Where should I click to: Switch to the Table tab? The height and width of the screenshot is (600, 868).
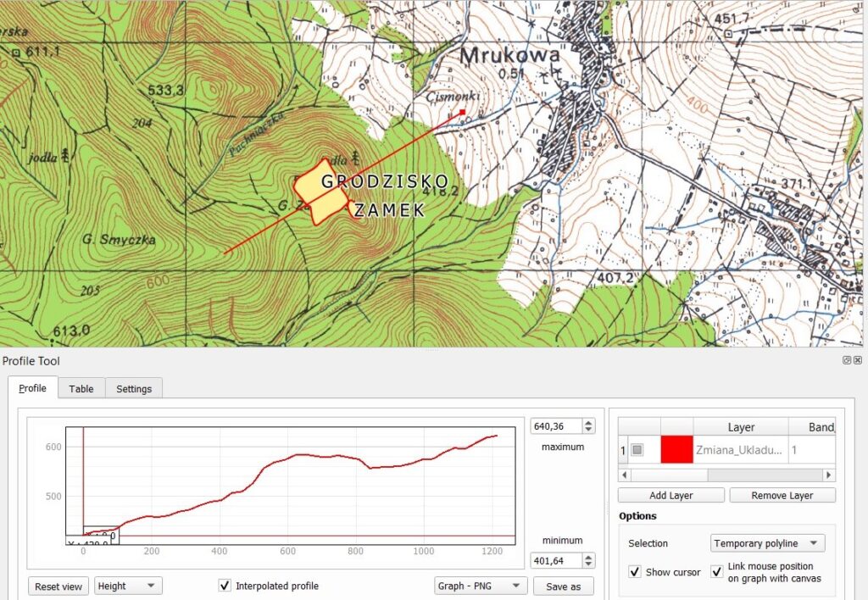(81, 388)
